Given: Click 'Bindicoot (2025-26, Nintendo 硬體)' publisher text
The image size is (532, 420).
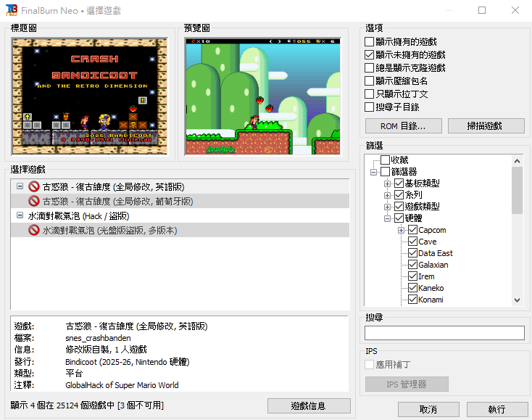Looking at the screenshot, I should (128, 361).
